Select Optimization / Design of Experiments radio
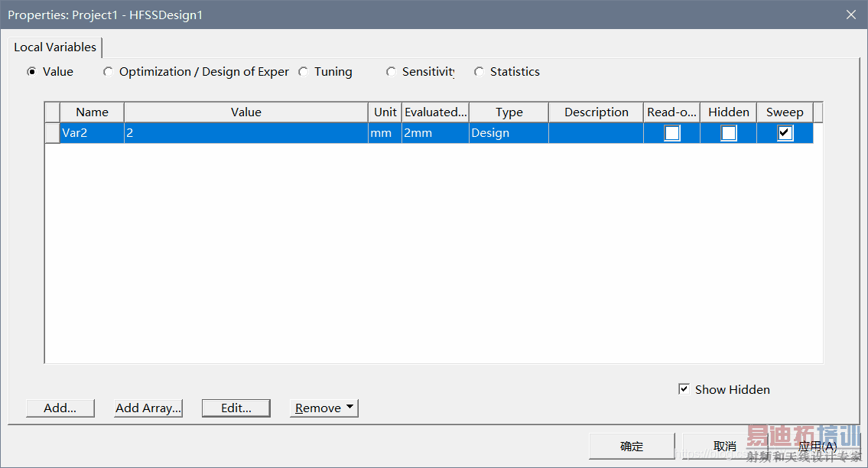This screenshot has height=468, width=868. click(x=108, y=72)
